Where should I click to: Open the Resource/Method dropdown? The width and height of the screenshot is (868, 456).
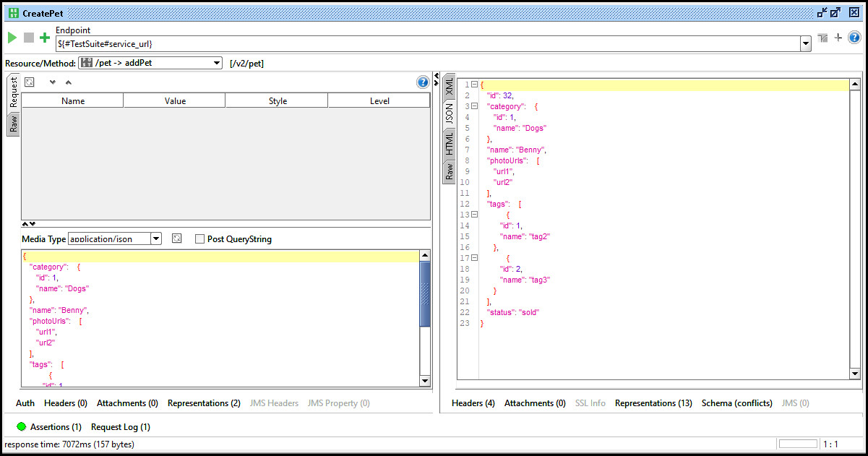217,63
